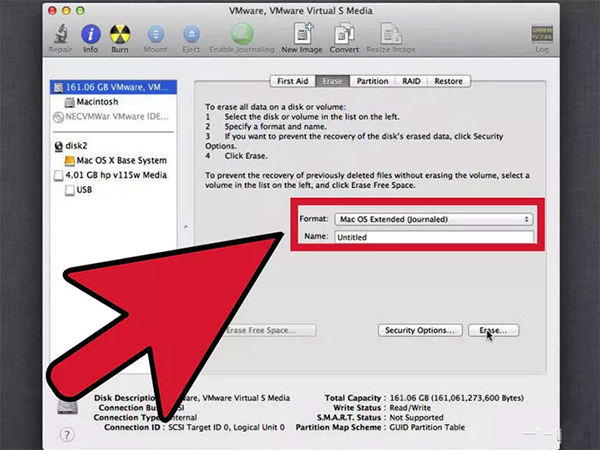Click the Burn toolbar icon

click(x=120, y=34)
